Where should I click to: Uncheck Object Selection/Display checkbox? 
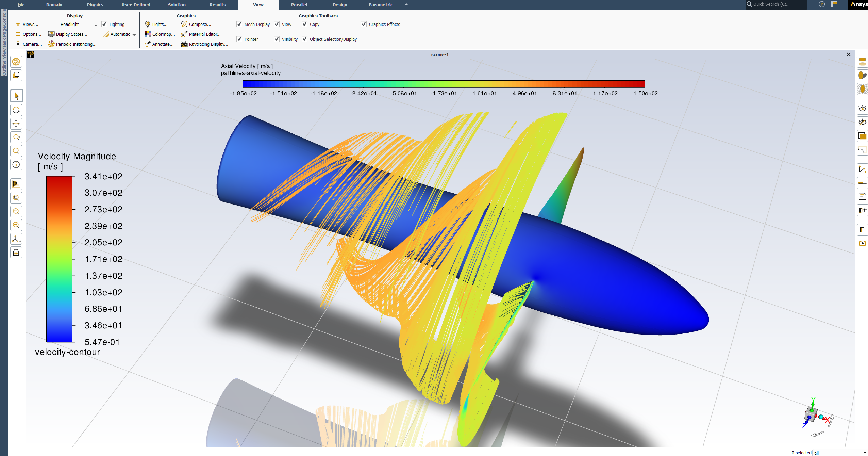(x=305, y=39)
